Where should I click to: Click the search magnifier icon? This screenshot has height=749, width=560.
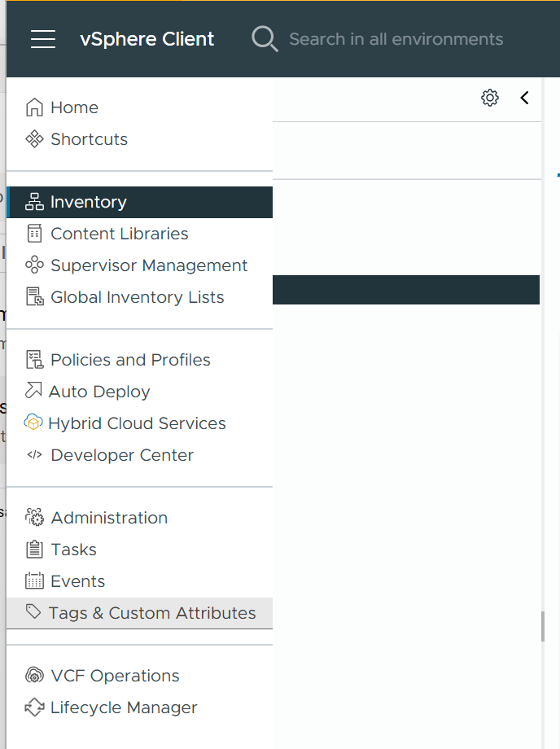(x=265, y=39)
